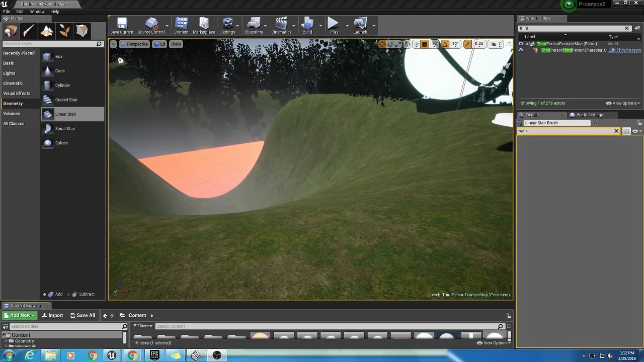Image resolution: width=644 pixels, height=362 pixels.
Task: Click the surface snapping icon
Action: pyautogui.click(x=417, y=44)
